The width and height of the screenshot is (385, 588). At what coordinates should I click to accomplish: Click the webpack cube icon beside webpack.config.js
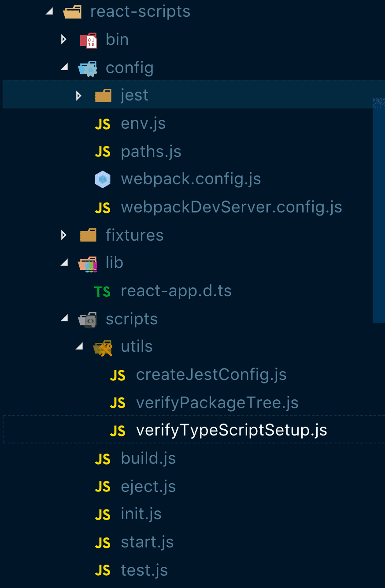[103, 179]
